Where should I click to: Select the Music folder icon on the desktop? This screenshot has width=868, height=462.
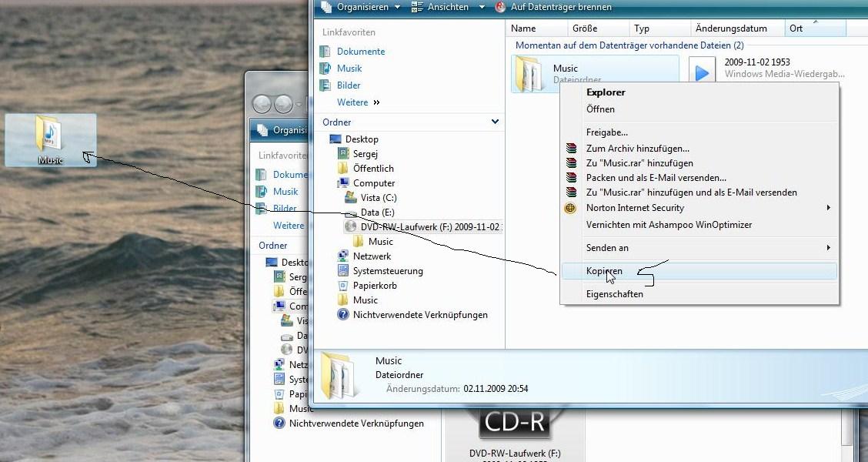[50, 132]
